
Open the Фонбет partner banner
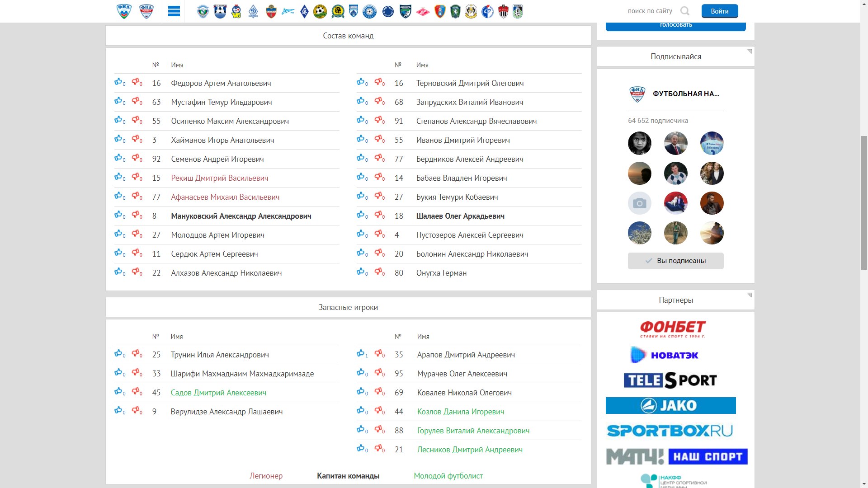672,328
